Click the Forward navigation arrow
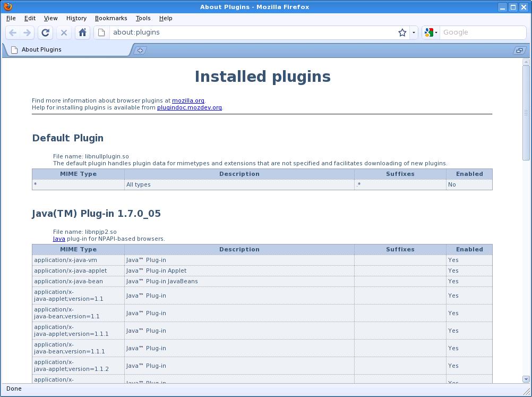This screenshot has width=532, height=397. [27, 32]
